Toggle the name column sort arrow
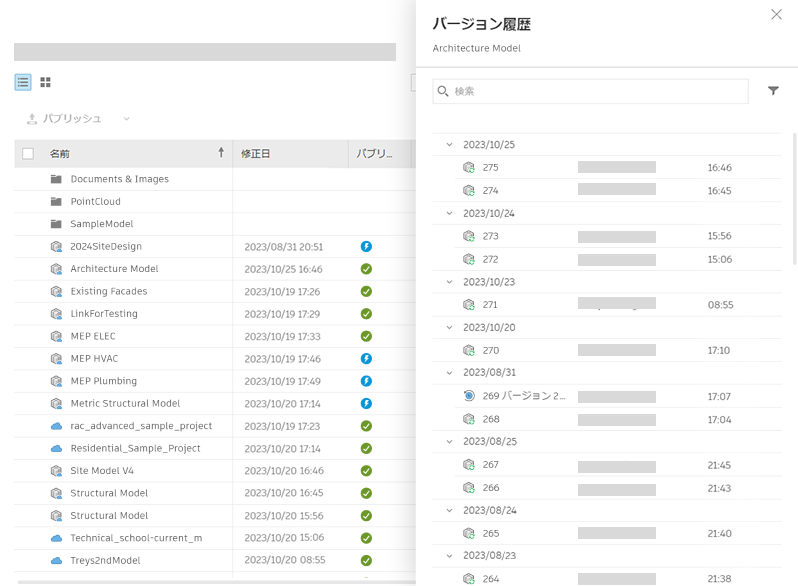This screenshot has height=586, width=798. pos(221,152)
